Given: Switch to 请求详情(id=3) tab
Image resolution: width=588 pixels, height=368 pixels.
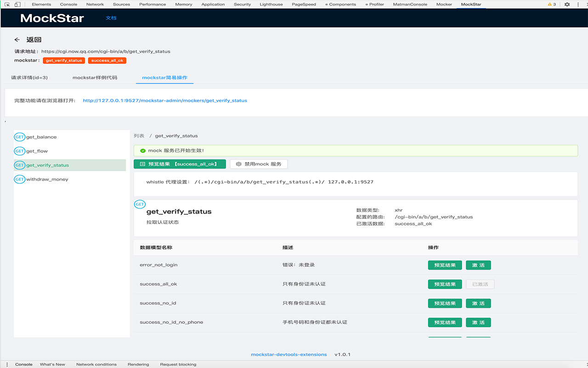Looking at the screenshot, I should click(x=29, y=77).
